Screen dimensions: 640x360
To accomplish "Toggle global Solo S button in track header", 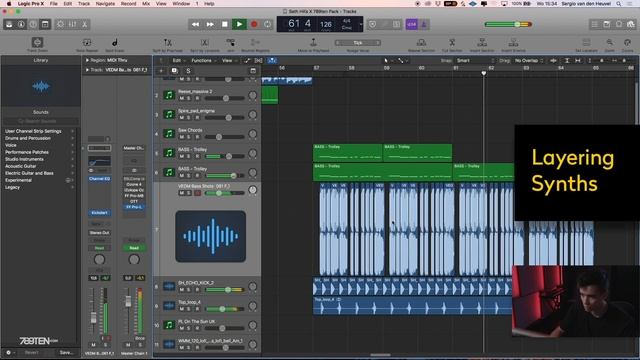I will [x=188, y=71].
